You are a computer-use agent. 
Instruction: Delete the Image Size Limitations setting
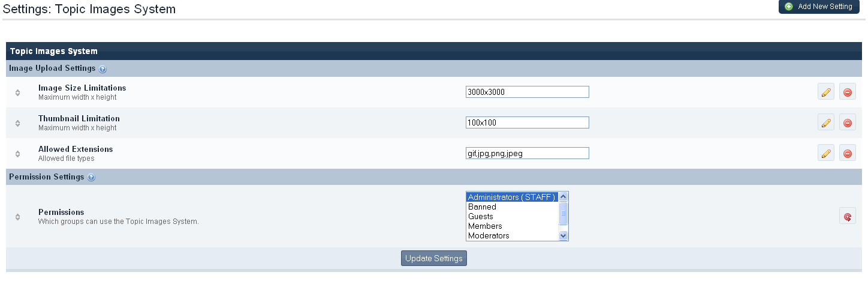click(847, 92)
